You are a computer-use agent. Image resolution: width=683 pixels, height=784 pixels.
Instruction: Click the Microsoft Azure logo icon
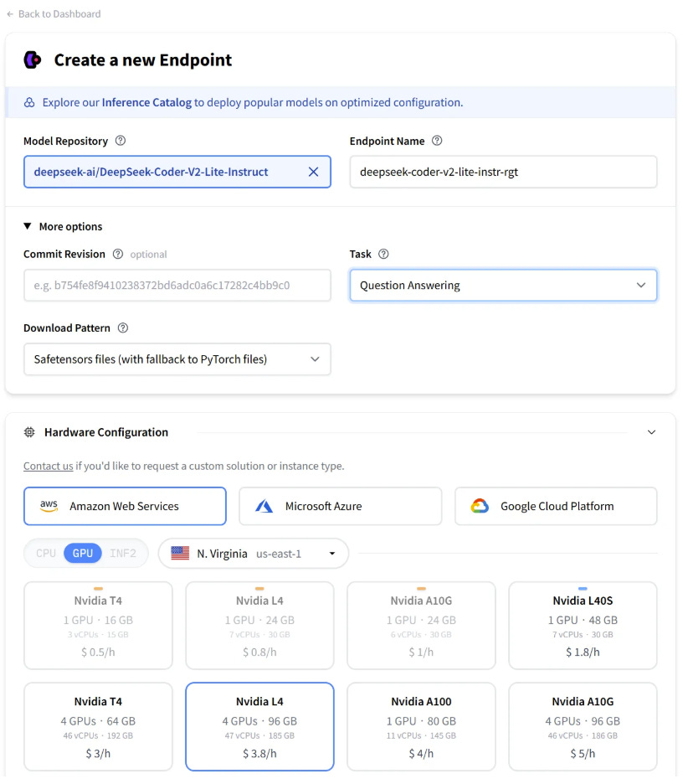[x=264, y=506]
